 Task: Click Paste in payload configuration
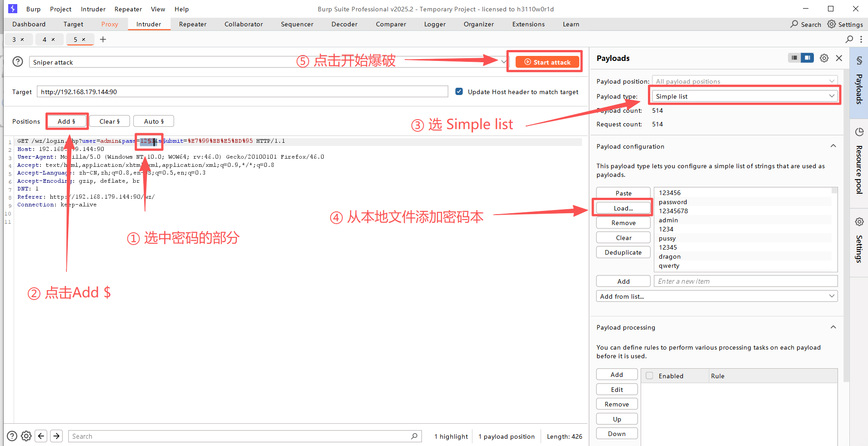pos(623,193)
